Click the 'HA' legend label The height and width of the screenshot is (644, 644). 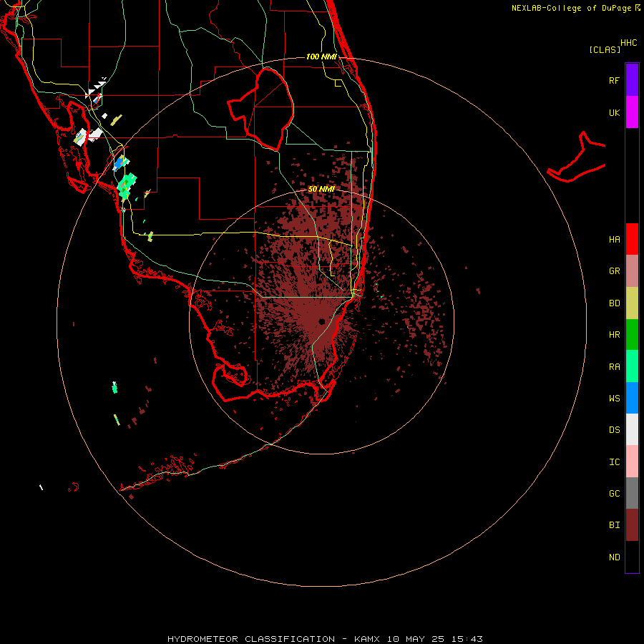tap(614, 239)
